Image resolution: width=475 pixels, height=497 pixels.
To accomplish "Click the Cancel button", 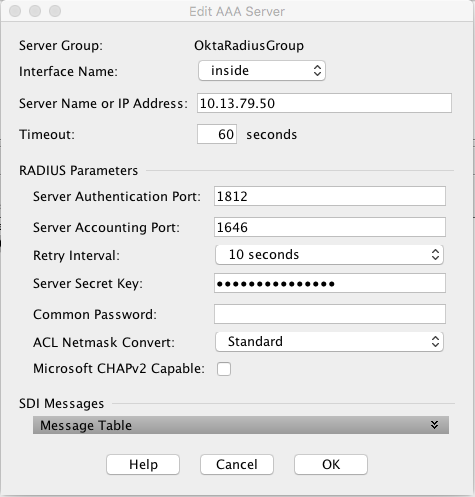I will (237, 464).
